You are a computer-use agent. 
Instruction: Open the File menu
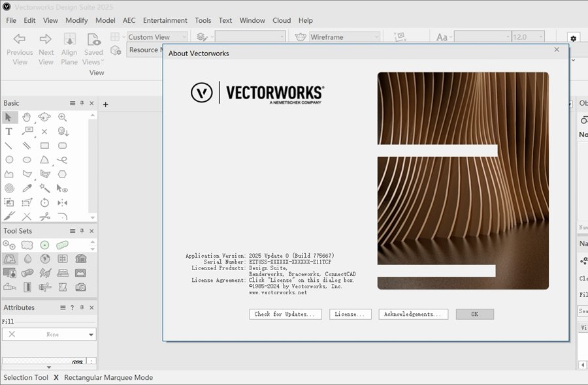(x=11, y=20)
